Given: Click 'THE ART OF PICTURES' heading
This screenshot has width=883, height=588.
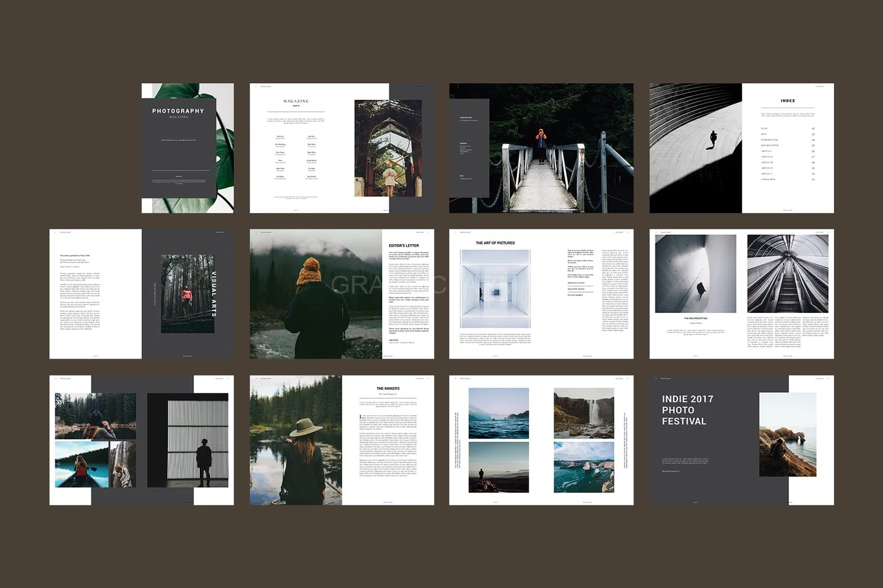Looking at the screenshot, I should [x=495, y=243].
